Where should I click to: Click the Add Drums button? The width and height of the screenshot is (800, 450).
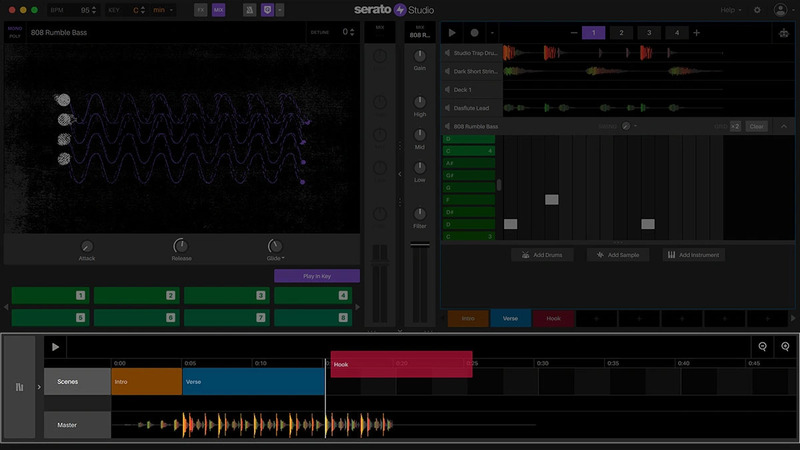541,255
